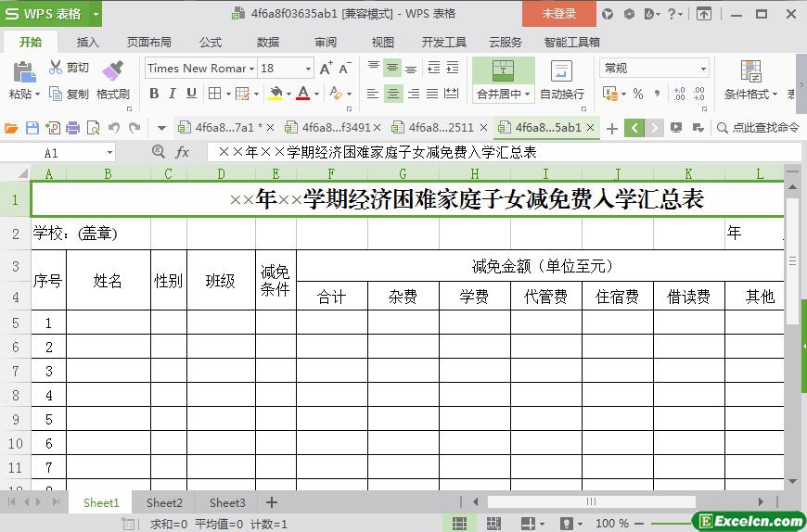Image resolution: width=807 pixels, height=532 pixels.
Task: Select the Sheet2 worksheet tab
Action: pos(164,502)
